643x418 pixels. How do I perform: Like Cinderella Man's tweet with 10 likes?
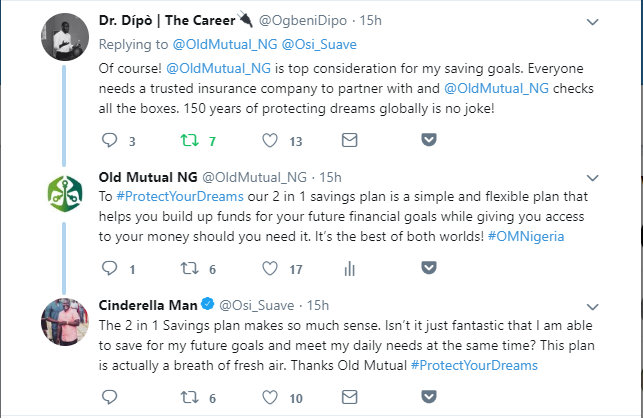pyautogui.click(x=268, y=398)
